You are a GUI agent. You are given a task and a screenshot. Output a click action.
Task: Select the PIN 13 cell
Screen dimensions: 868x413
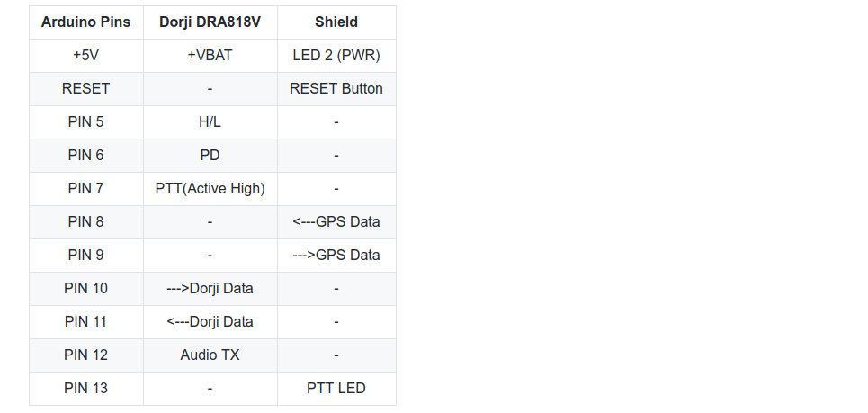pyautogui.click(x=85, y=388)
